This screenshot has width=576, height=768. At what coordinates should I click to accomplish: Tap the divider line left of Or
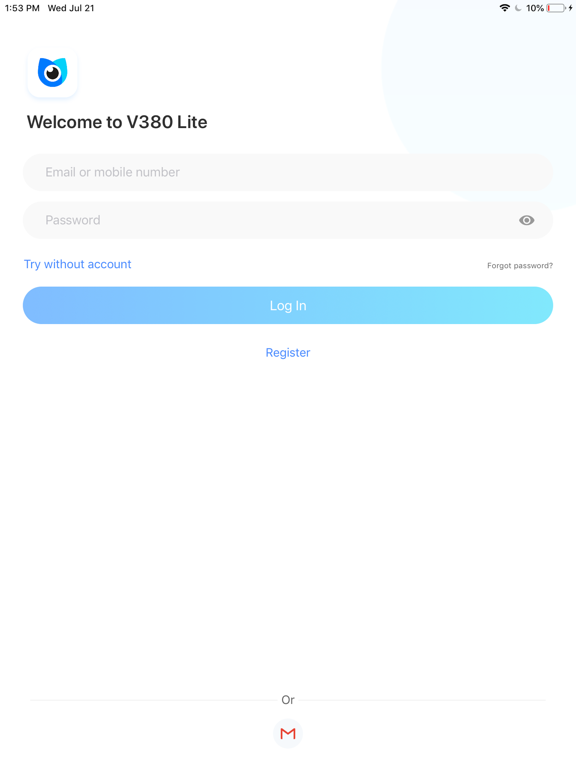pyautogui.click(x=154, y=700)
